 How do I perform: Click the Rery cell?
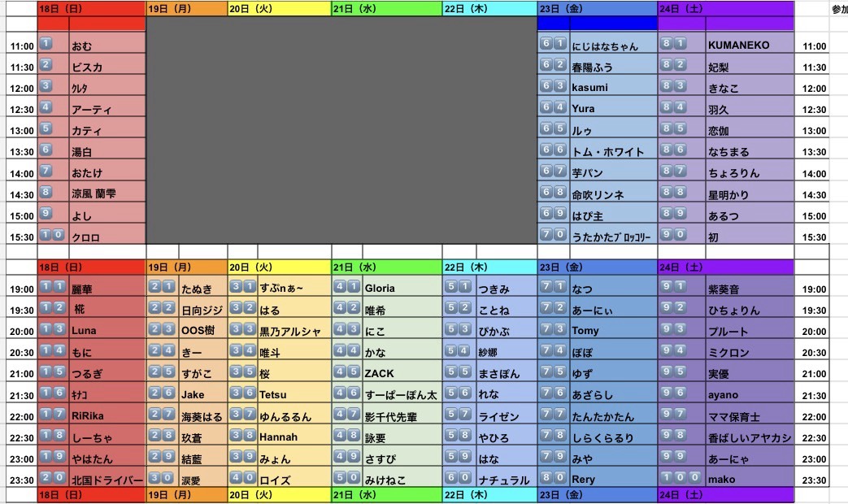click(x=613, y=477)
